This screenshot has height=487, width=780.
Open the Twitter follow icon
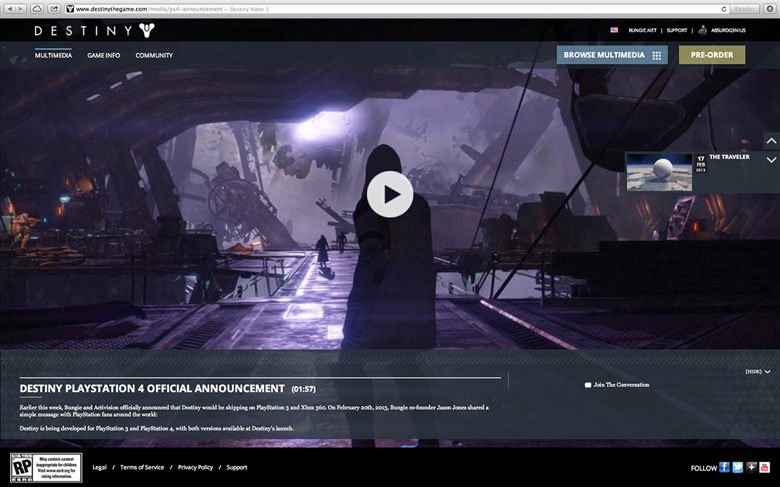pos(737,467)
